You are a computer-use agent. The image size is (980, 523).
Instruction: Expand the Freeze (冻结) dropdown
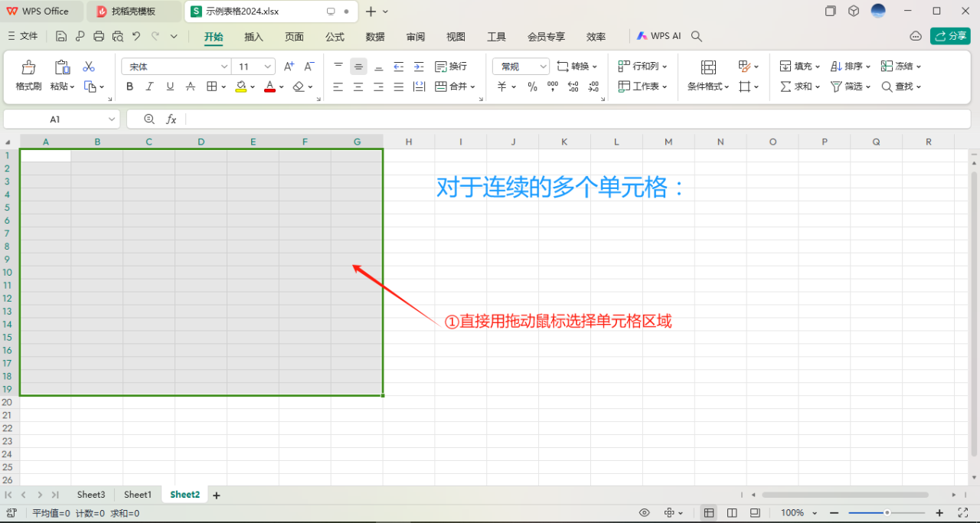tap(919, 67)
